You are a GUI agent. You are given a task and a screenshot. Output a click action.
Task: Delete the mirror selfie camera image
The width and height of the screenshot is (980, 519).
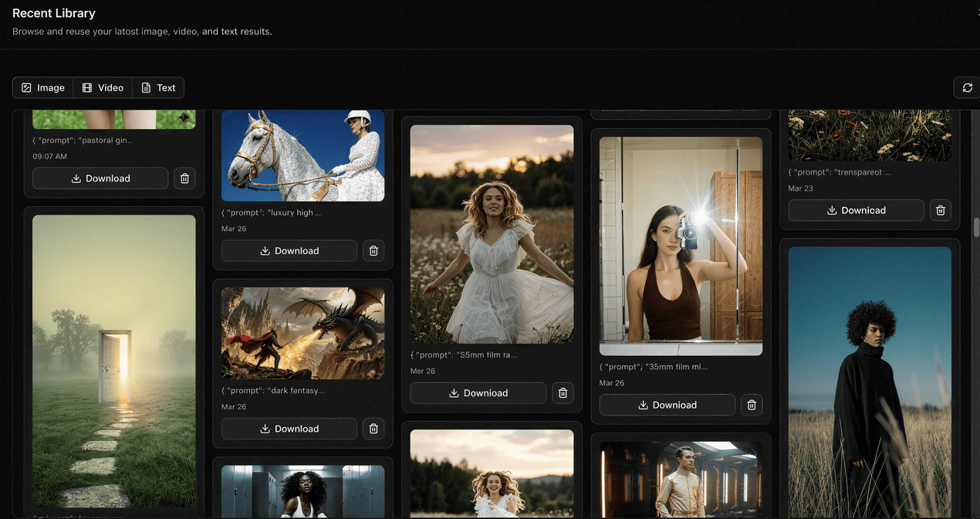click(752, 405)
